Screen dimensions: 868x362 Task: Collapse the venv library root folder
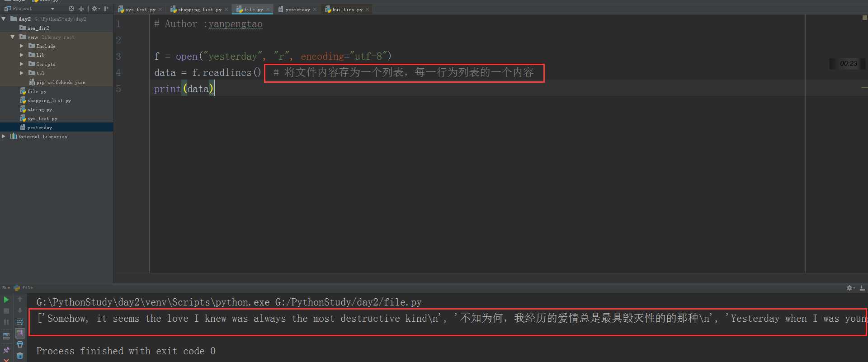coord(13,37)
